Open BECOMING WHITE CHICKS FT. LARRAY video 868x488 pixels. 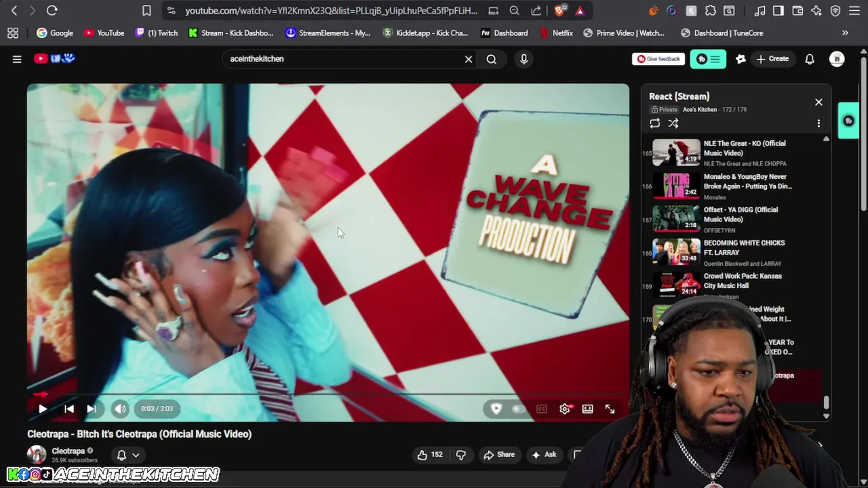736,252
